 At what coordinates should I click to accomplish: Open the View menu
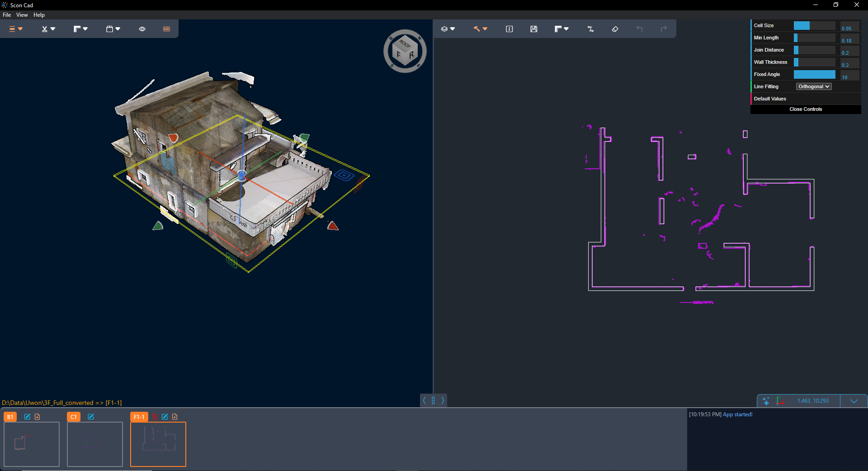pos(22,15)
